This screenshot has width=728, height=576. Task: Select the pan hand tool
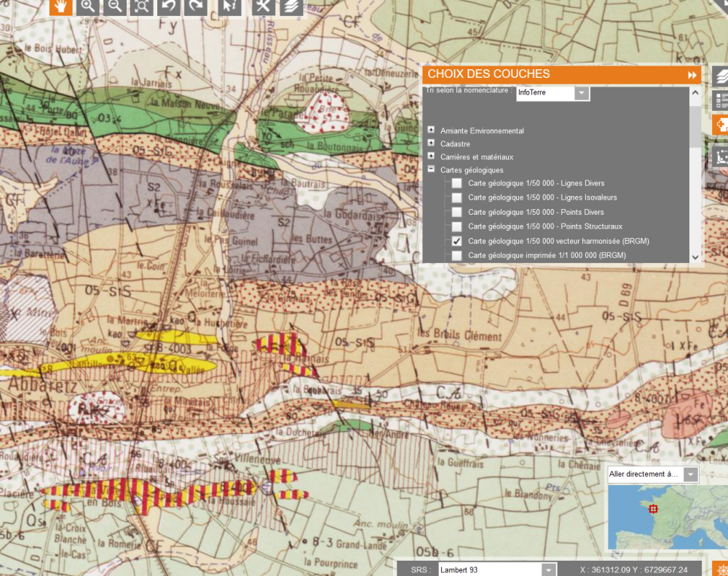tap(60, 7)
